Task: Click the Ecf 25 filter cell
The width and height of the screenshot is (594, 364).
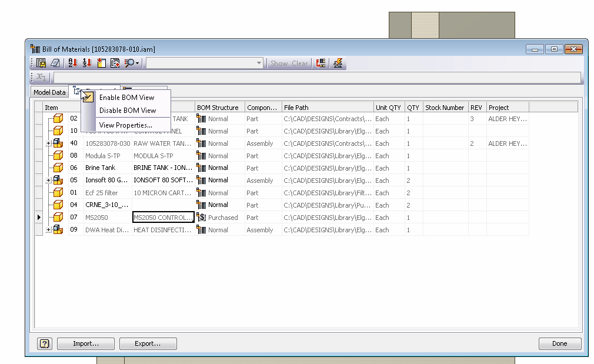Action: pyautogui.click(x=108, y=193)
